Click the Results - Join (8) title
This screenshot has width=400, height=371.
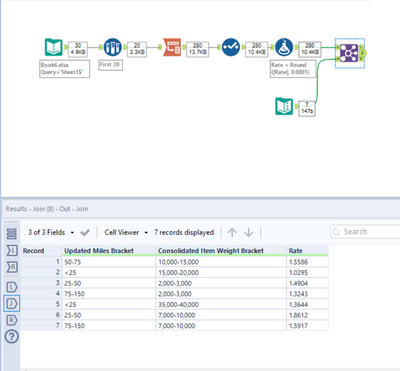click(47, 209)
